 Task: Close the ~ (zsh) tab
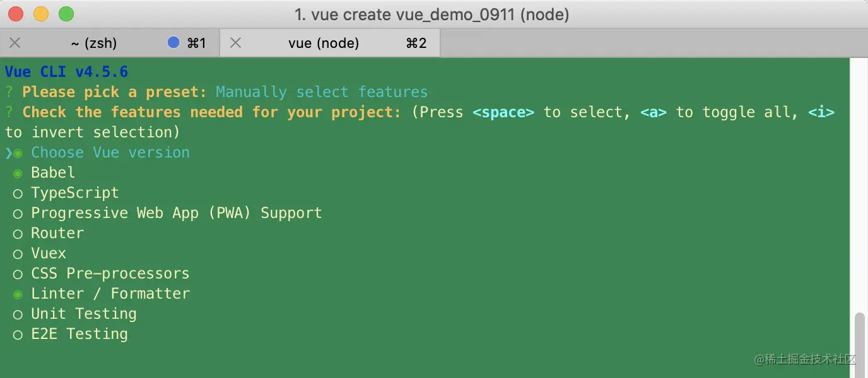15,43
